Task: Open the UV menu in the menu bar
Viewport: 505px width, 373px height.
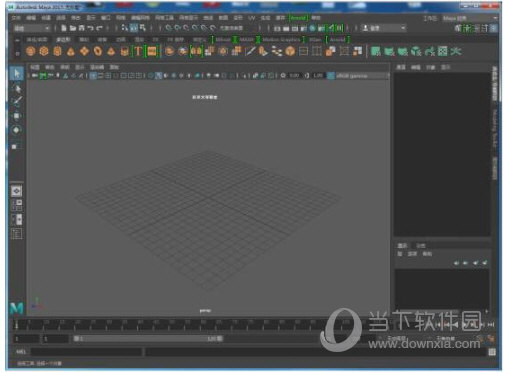Action: coord(251,18)
